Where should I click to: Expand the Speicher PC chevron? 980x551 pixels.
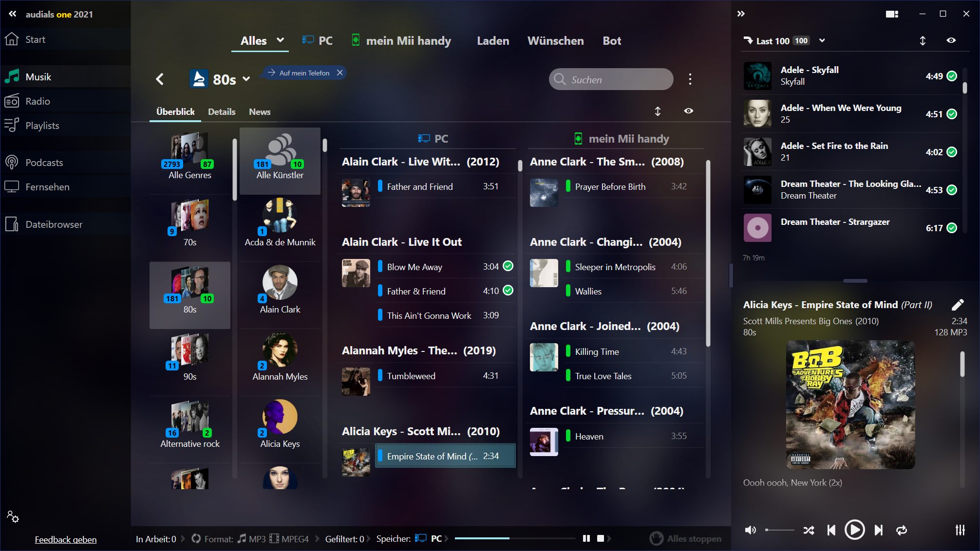pyautogui.click(x=447, y=539)
